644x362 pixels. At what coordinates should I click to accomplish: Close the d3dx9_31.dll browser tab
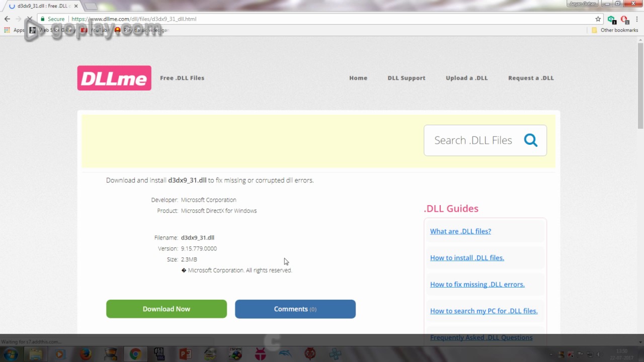(x=75, y=6)
